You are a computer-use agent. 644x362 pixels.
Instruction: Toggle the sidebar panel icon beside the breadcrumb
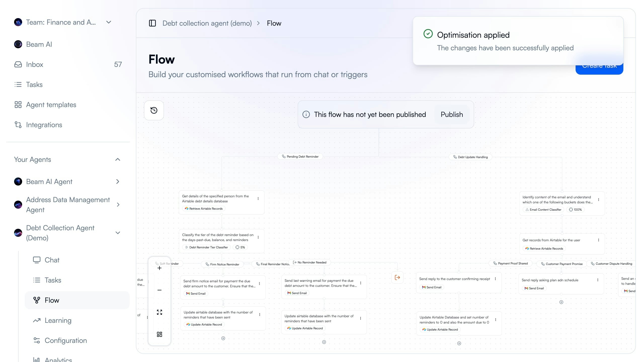coord(152,23)
